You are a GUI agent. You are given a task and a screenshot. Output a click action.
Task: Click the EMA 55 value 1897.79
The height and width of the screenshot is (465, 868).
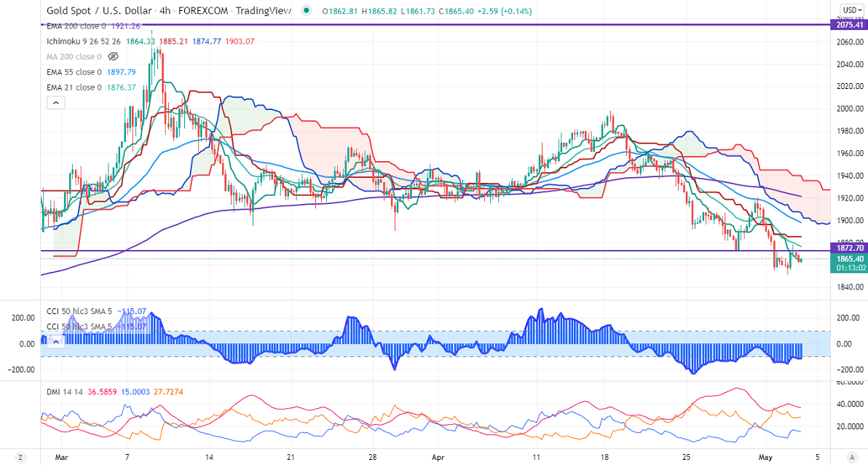pyautogui.click(x=122, y=72)
